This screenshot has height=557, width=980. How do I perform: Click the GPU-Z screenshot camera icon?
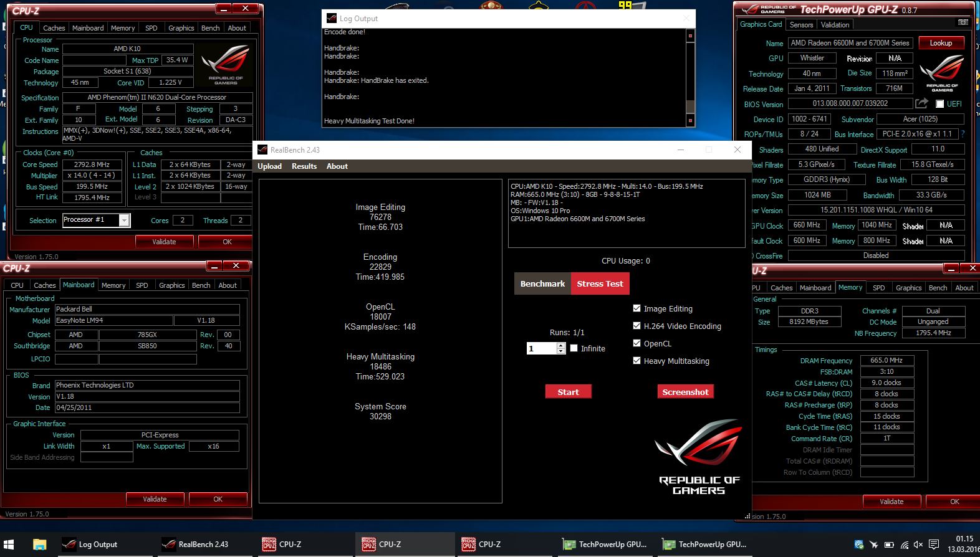pos(963,22)
